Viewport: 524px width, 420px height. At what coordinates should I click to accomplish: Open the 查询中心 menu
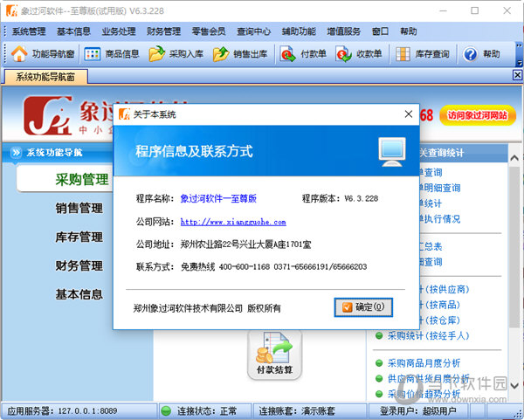(x=253, y=31)
